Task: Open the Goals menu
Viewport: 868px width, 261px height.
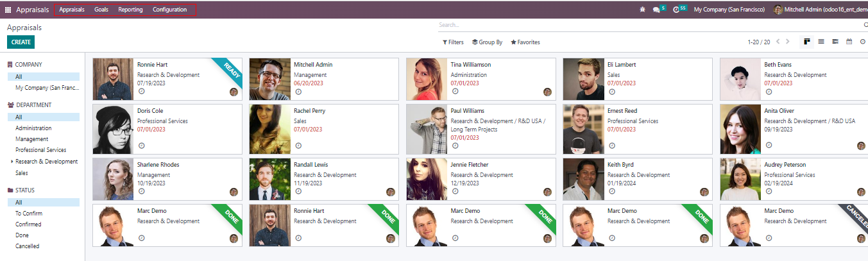Action: (101, 10)
